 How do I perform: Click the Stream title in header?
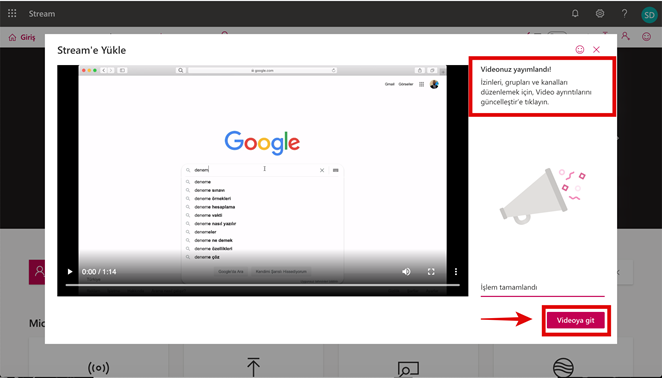[x=42, y=14]
